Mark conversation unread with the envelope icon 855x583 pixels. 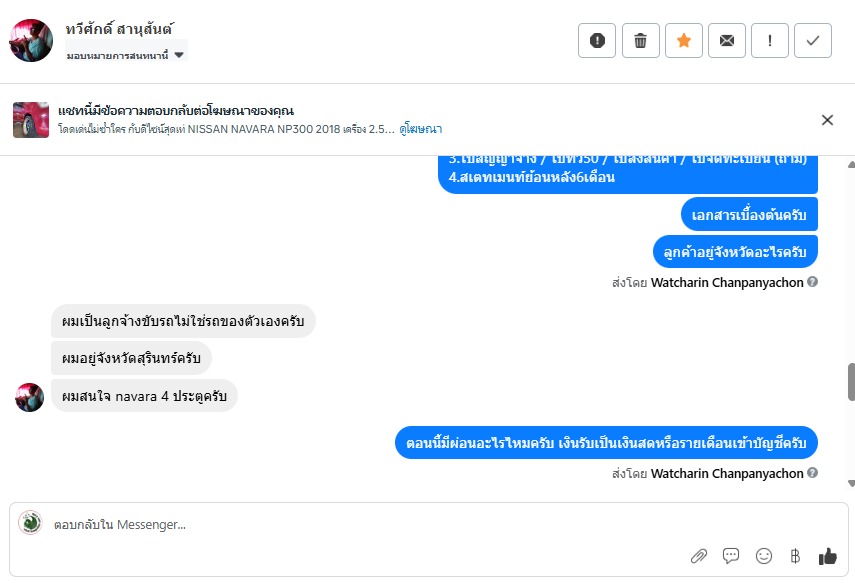point(727,41)
